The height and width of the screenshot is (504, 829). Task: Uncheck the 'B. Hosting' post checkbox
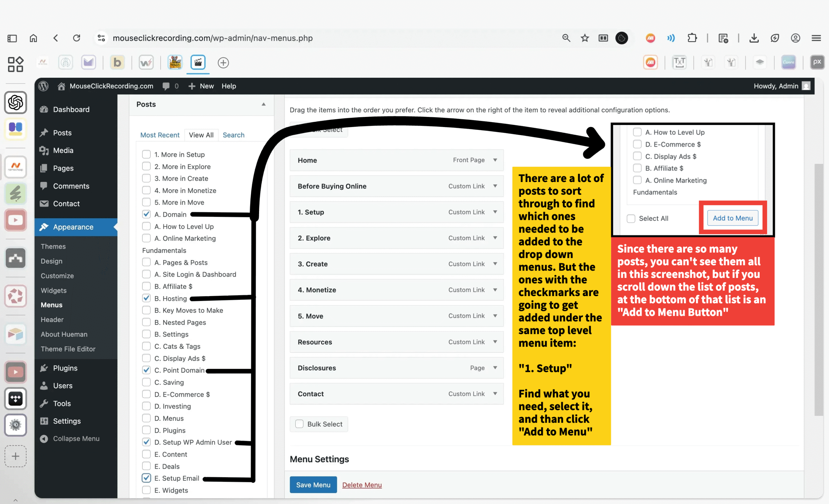[x=146, y=298]
